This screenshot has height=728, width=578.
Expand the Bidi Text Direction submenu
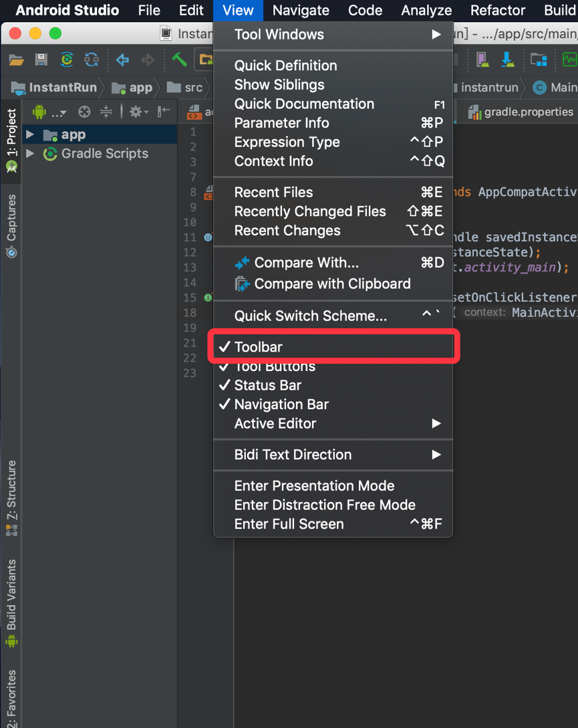pyautogui.click(x=333, y=455)
